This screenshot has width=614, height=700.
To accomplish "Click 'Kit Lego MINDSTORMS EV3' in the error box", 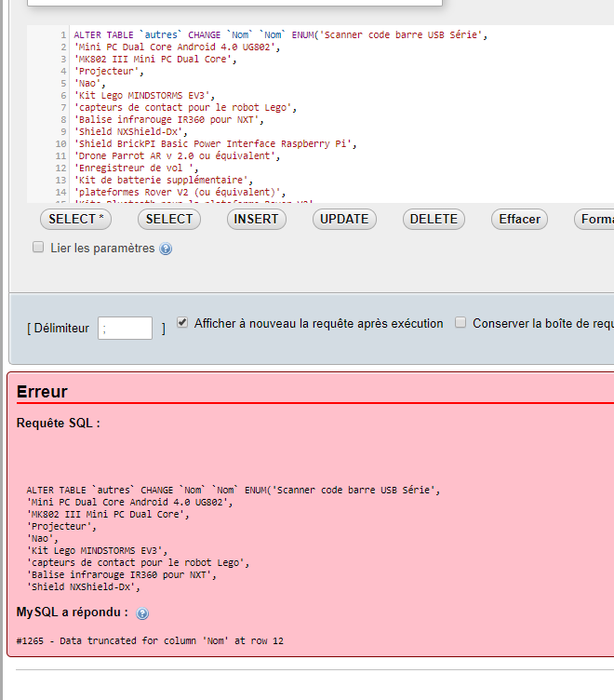I will click(97, 551).
